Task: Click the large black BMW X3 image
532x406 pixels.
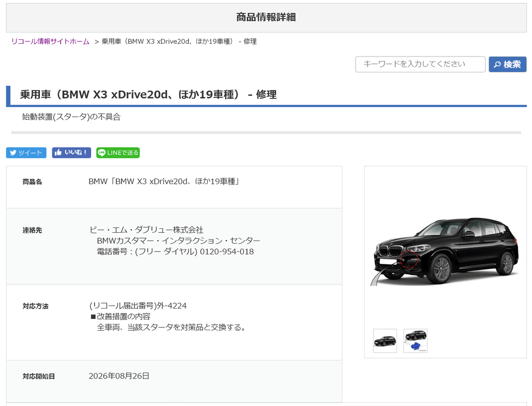Action: point(445,251)
